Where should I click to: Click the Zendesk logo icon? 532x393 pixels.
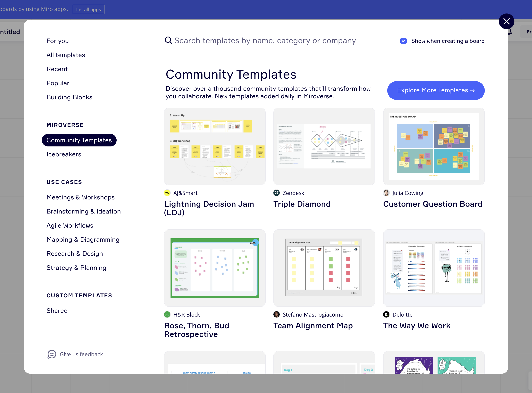(x=277, y=193)
